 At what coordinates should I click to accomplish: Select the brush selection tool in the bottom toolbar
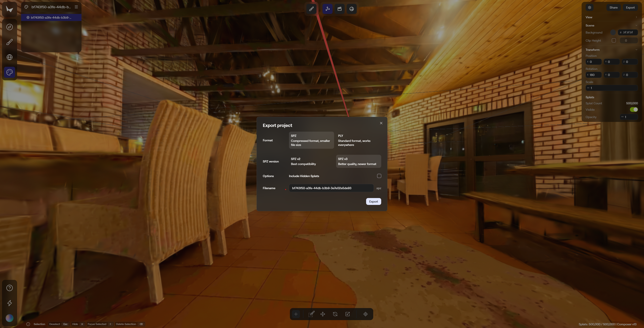(x=311, y=314)
